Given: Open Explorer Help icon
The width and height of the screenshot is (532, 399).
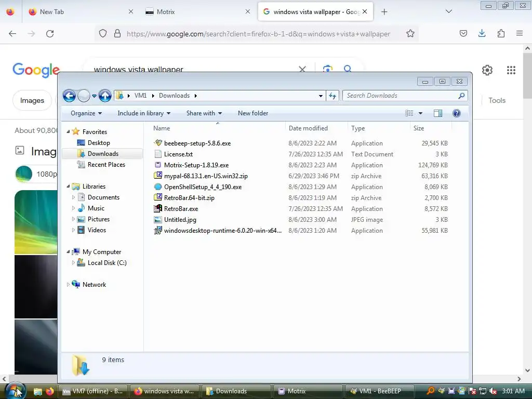Looking at the screenshot, I should click(x=456, y=113).
